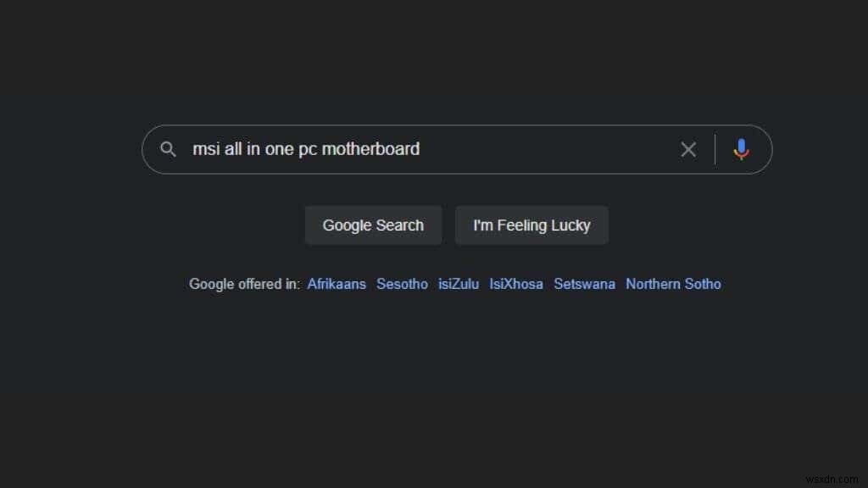Screen dimensions: 868x488
Task: Click the magnifying glass search icon
Action: 169,149
